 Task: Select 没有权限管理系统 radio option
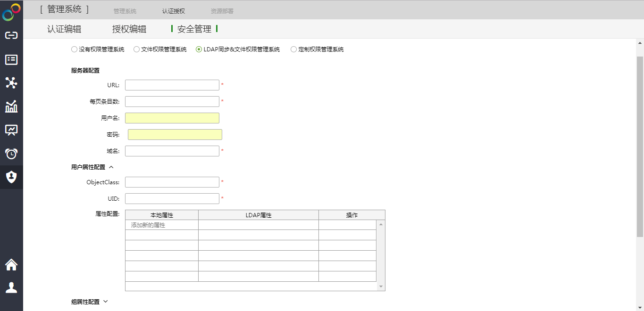click(74, 49)
